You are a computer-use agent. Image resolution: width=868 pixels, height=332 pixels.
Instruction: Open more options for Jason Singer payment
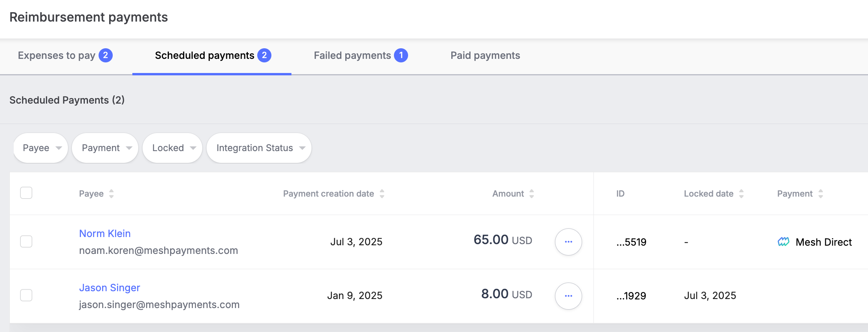568,296
